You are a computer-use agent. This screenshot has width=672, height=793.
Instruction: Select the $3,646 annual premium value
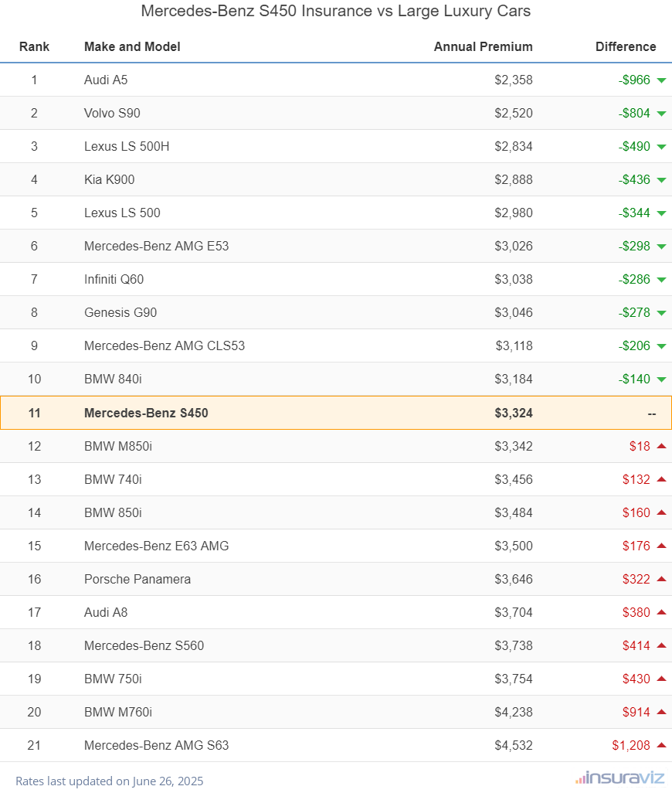click(514, 580)
